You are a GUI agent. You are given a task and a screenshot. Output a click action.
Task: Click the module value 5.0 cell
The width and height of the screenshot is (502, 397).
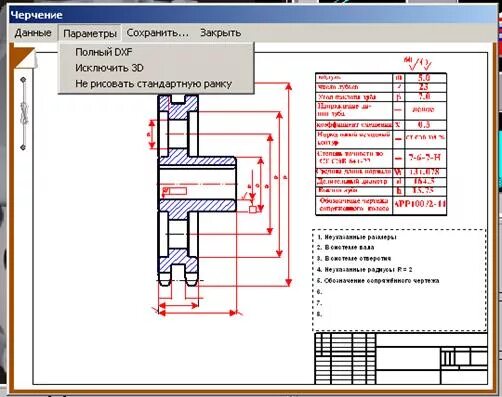[425, 78]
